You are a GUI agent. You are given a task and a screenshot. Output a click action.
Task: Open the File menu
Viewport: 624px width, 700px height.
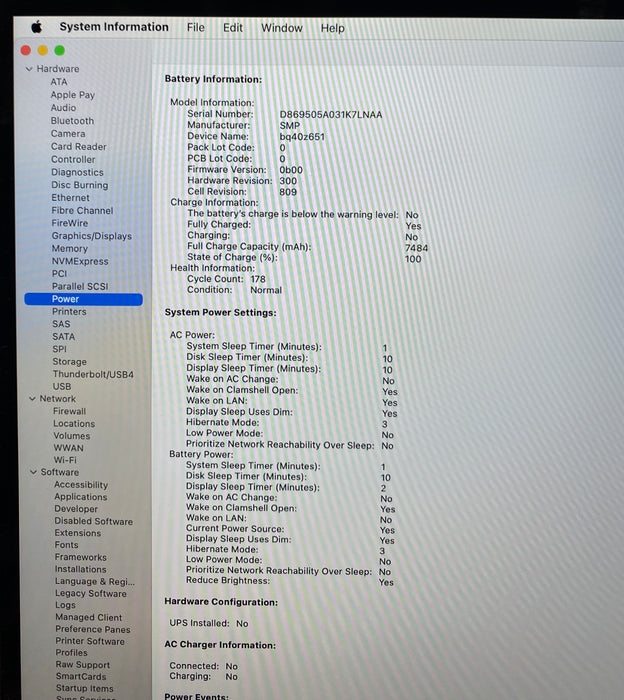coord(196,28)
